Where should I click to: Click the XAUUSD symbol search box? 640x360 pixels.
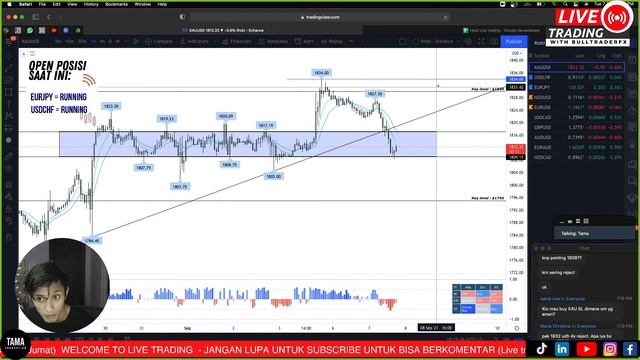[x=31, y=41]
